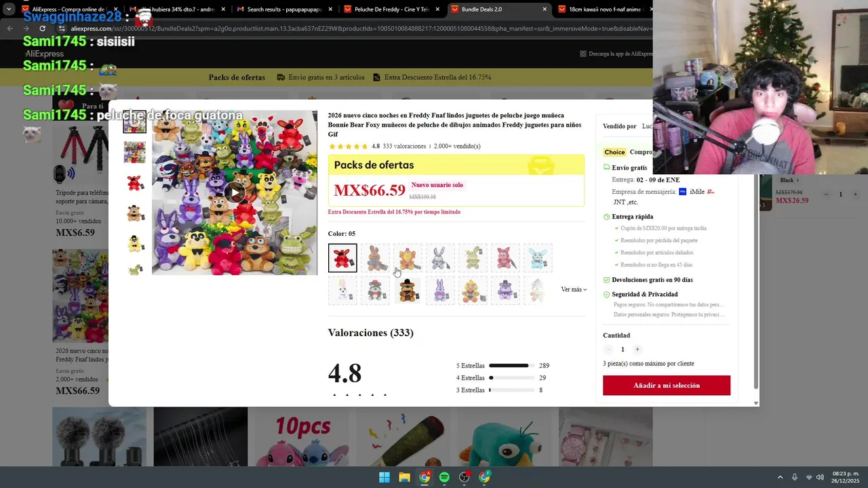
Task: Click Devoluciones gratis en 90 días
Action: pos(652,280)
